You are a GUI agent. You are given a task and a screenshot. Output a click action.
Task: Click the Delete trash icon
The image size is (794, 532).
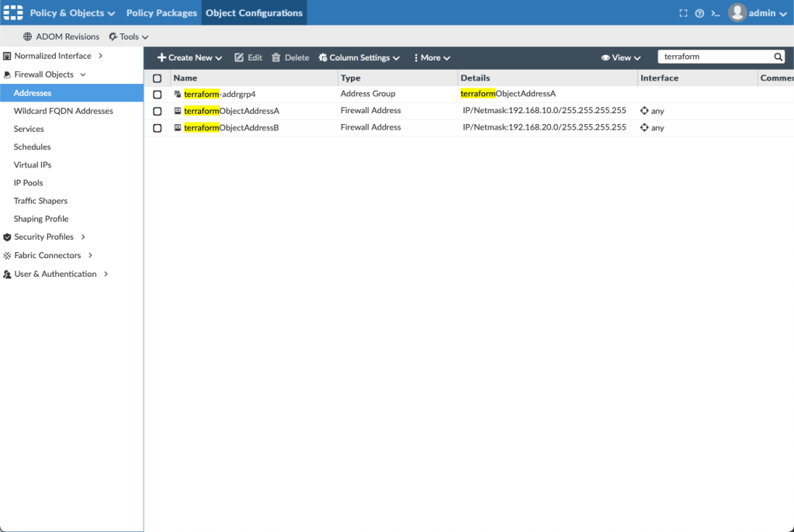tap(276, 58)
